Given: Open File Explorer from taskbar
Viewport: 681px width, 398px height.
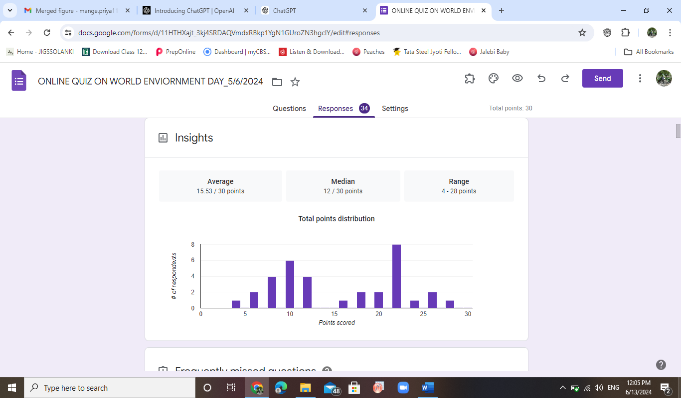Looking at the screenshot, I should [x=305, y=388].
